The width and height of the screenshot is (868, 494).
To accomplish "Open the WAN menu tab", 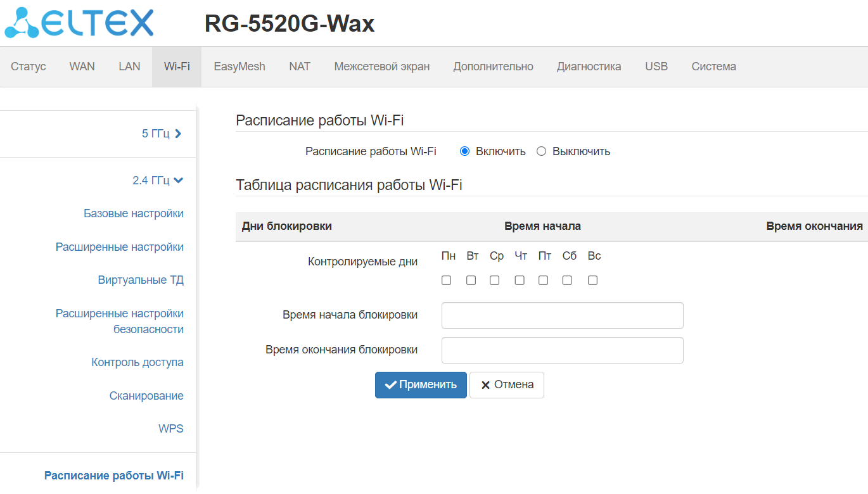I will pyautogui.click(x=82, y=66).
